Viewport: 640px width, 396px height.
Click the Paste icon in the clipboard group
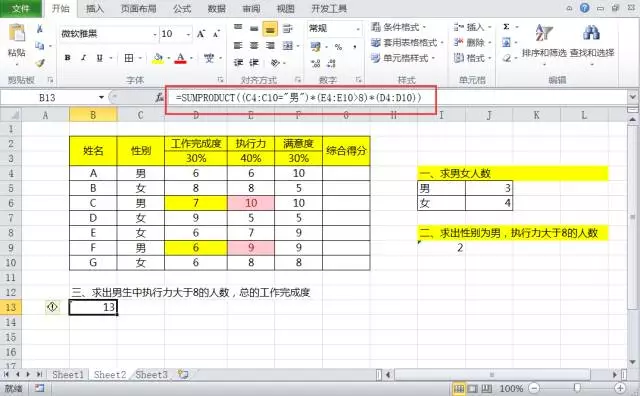(x=17, y=33)
